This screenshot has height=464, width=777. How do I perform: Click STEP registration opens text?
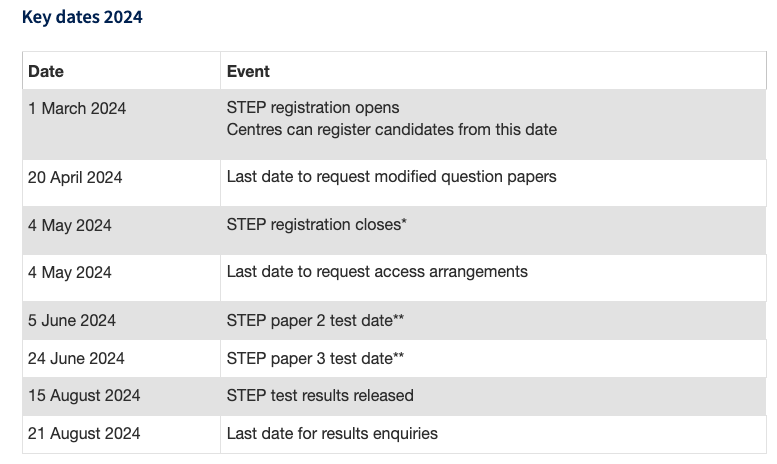pos(313,108)
